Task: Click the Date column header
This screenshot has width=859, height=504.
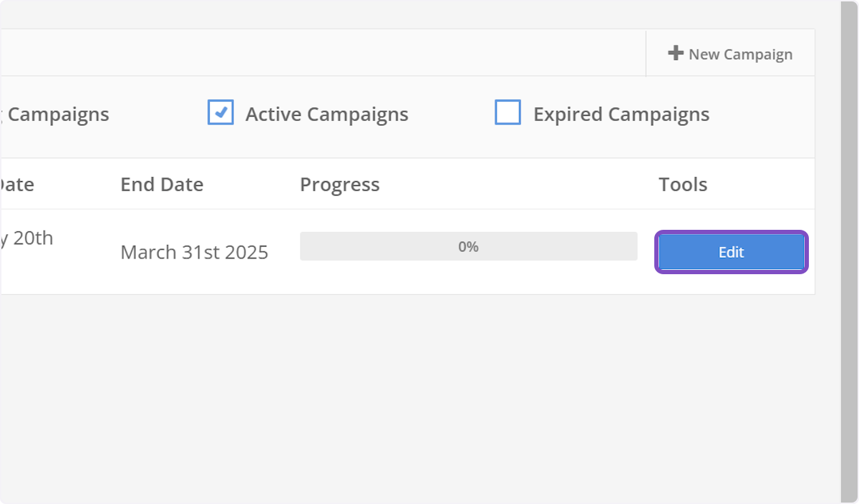Action: 16,184
